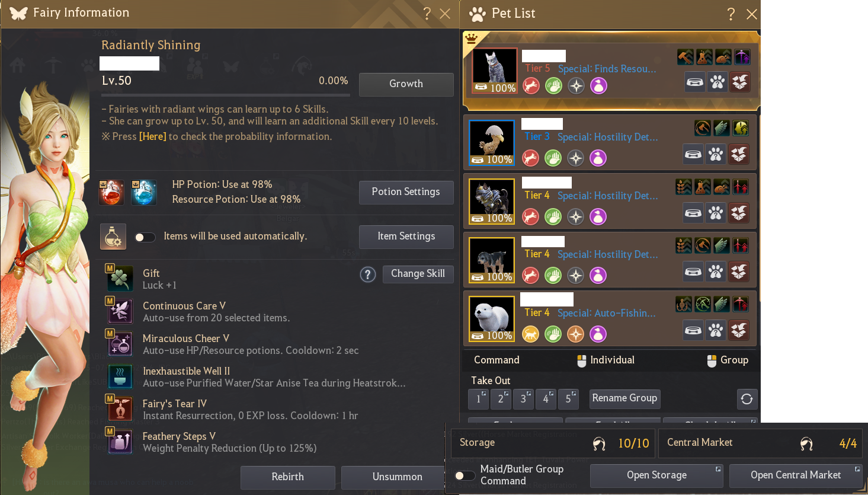Screen dimensions: 868x495
Task: Click paw icon on Tier 3 bird pet
Action: click(716, 155)
